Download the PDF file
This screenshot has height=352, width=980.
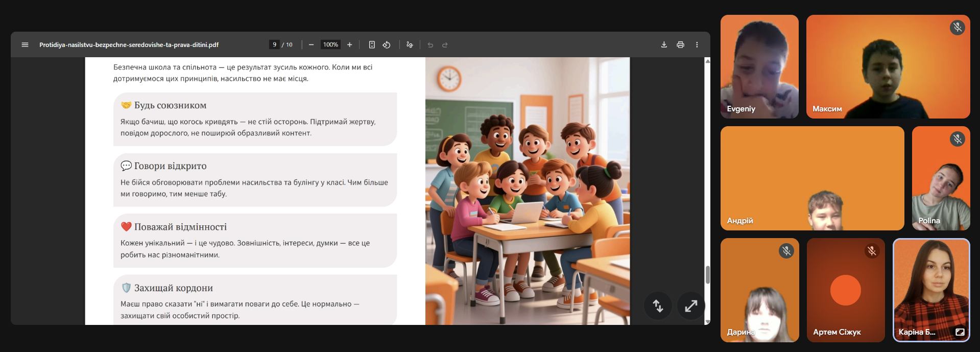(664, 45)
